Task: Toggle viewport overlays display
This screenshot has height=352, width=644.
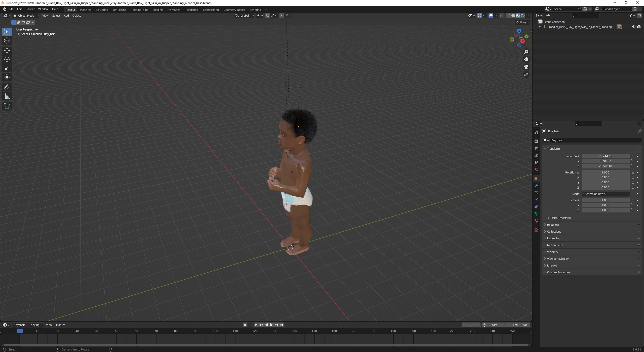Action: 491,16
